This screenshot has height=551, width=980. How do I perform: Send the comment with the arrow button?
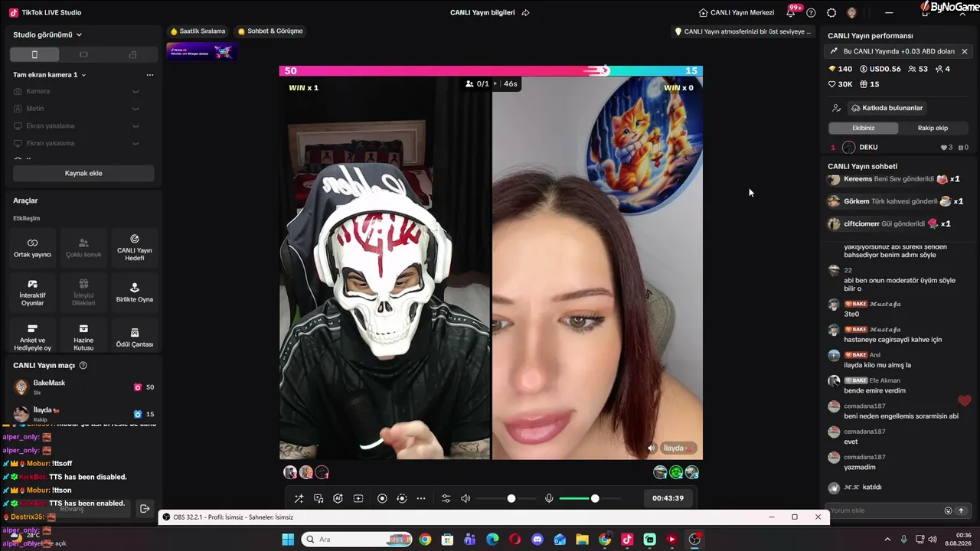coord(962,510)
